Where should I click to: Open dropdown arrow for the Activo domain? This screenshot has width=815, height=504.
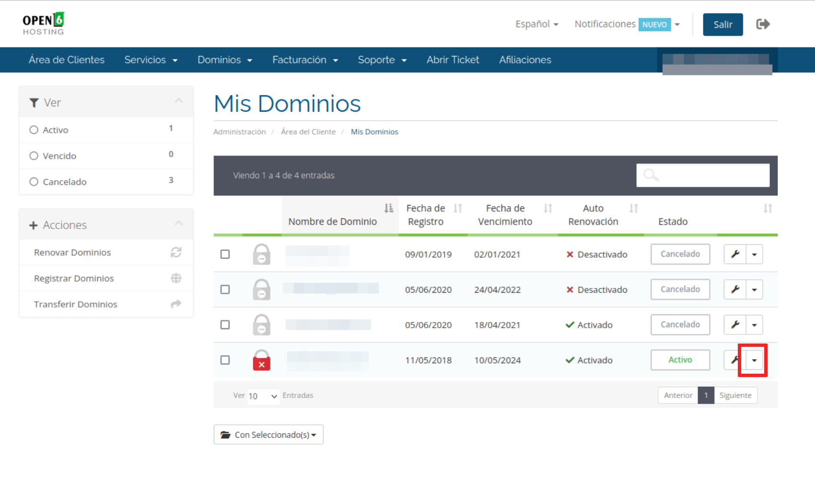754,360
